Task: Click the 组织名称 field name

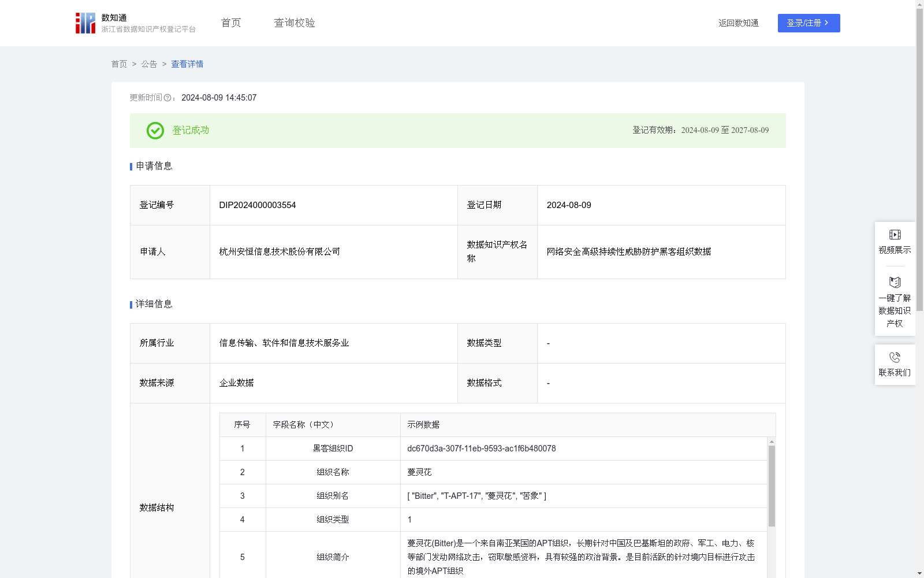Action: [333, 472]
